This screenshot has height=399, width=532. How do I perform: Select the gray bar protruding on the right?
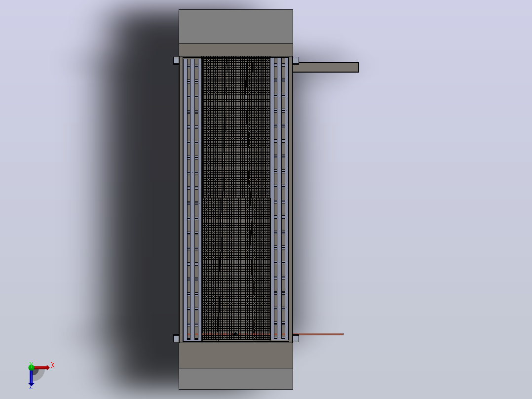pyautogui.click(x=325, y=67)
